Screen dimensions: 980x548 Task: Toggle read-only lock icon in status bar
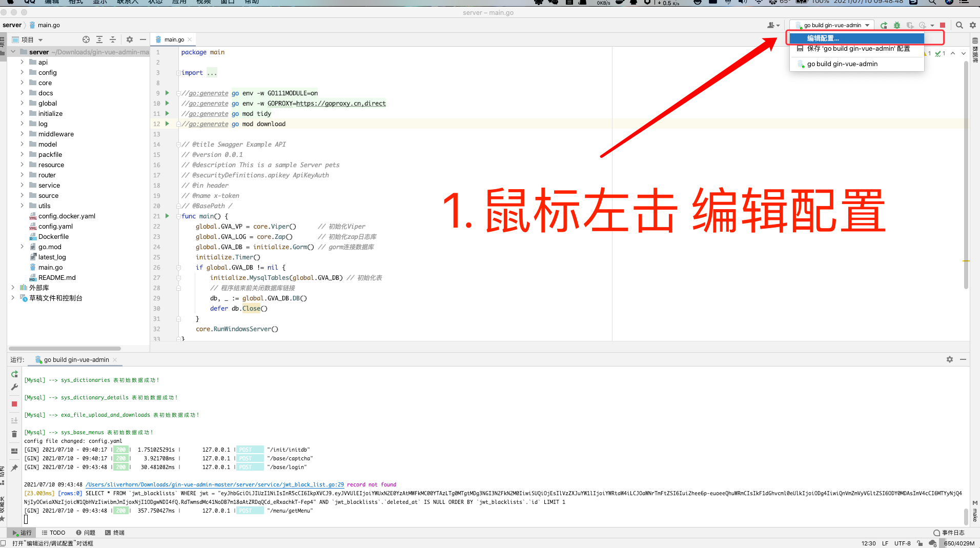click(920, 543)
